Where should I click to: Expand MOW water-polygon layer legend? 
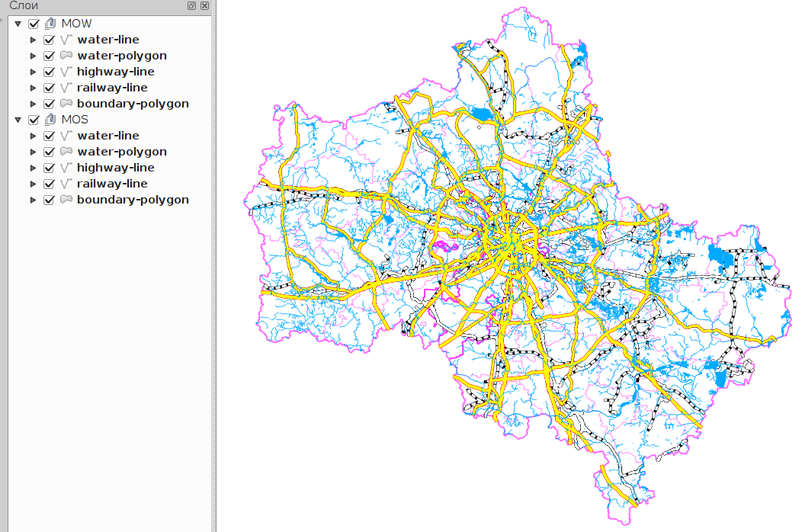click(34, 56)
